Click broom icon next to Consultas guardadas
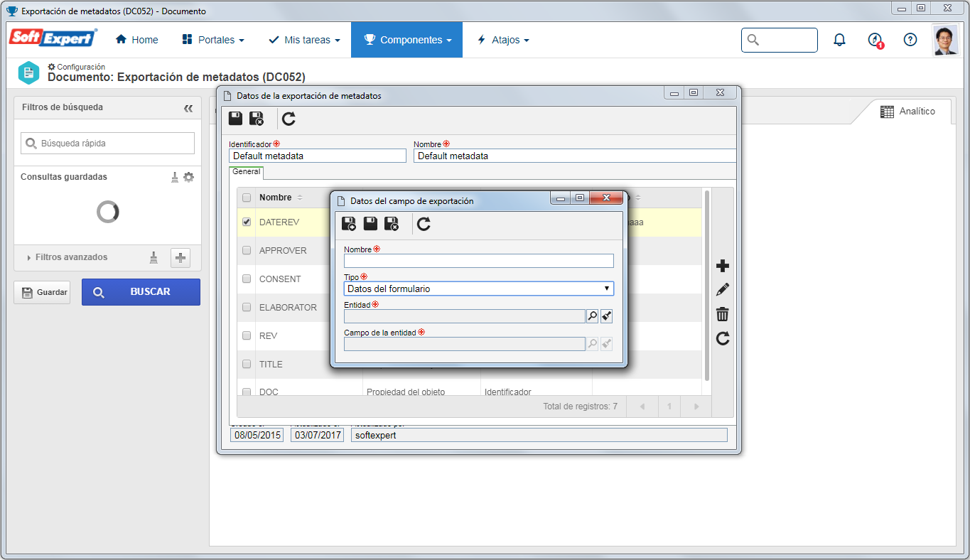 coord(175,177)
